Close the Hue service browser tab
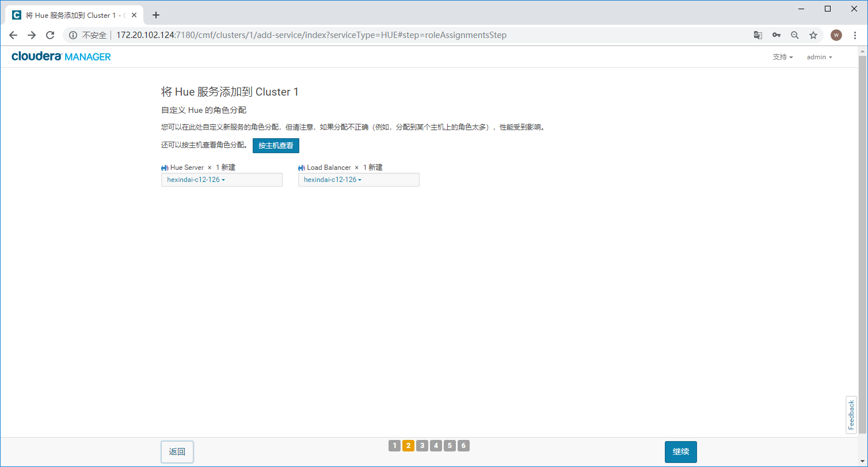Viewport: 868px width, 467px height. (134, 15)
